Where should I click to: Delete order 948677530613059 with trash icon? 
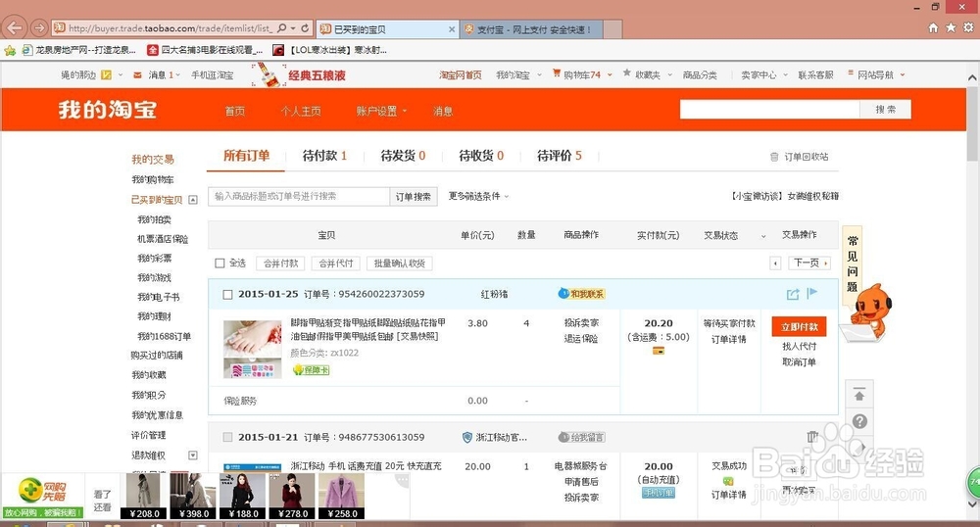tap(811, 437)
